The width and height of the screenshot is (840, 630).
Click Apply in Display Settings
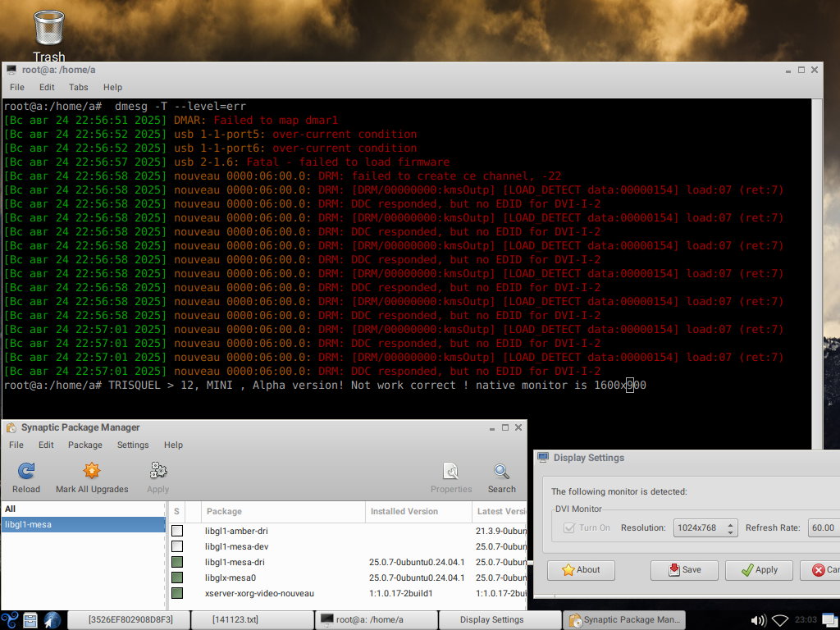click(759, 570)
